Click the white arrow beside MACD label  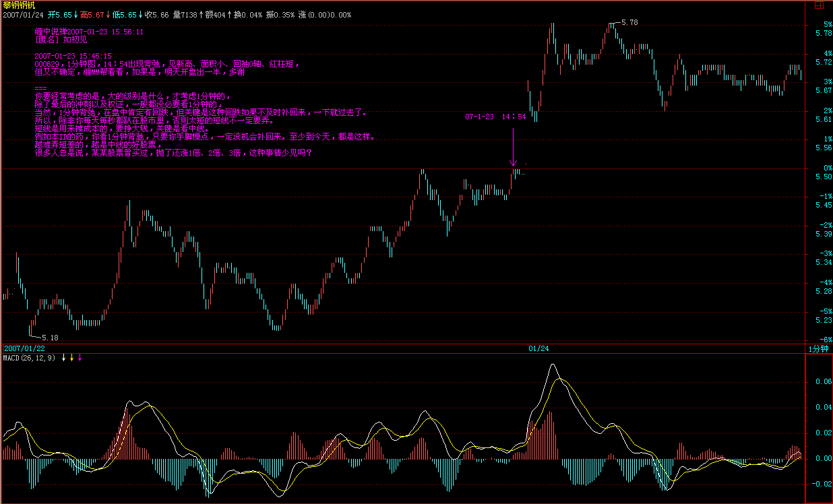click(x=63, y=358)
